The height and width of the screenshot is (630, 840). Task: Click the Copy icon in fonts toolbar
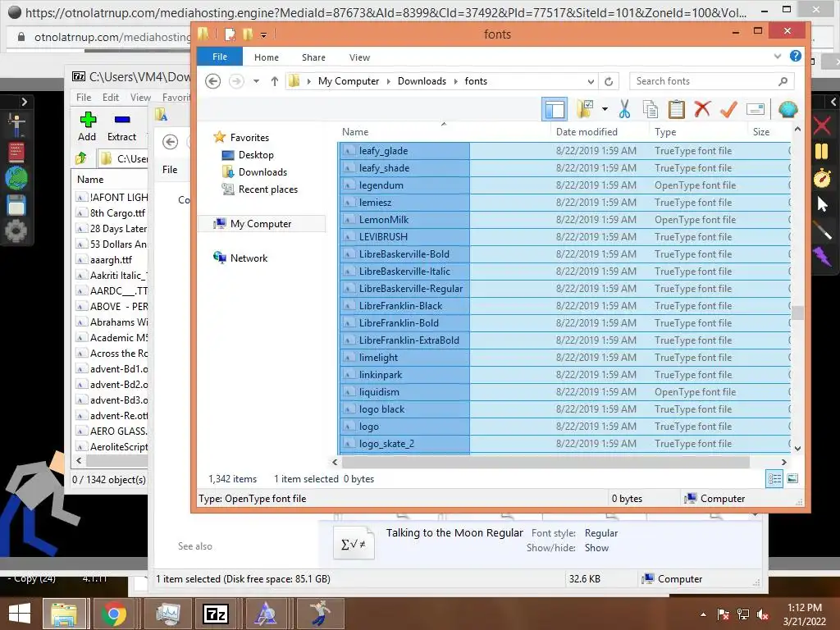pyautogui.click(x=650, y=109)
